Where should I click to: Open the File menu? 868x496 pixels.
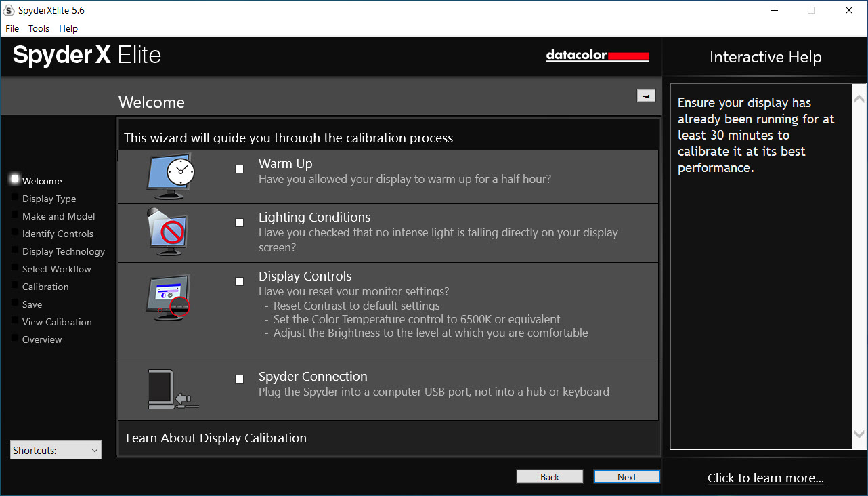tap(12, 28)
